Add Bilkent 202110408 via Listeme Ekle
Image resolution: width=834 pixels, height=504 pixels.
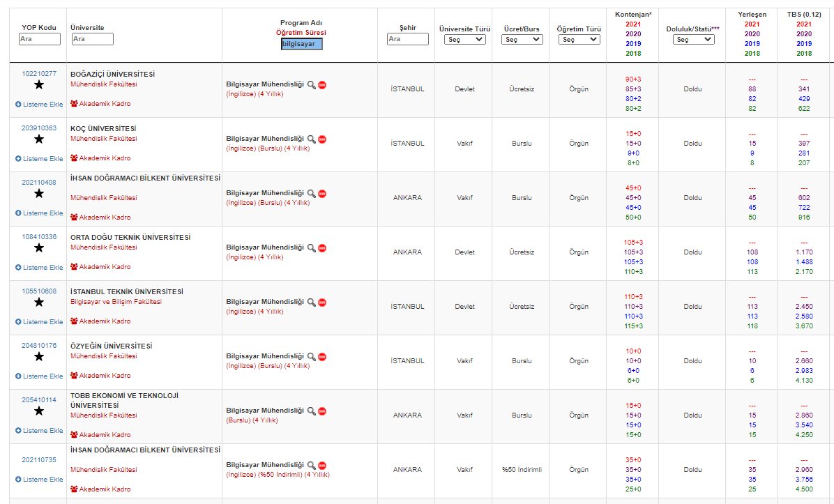[39, 213]
